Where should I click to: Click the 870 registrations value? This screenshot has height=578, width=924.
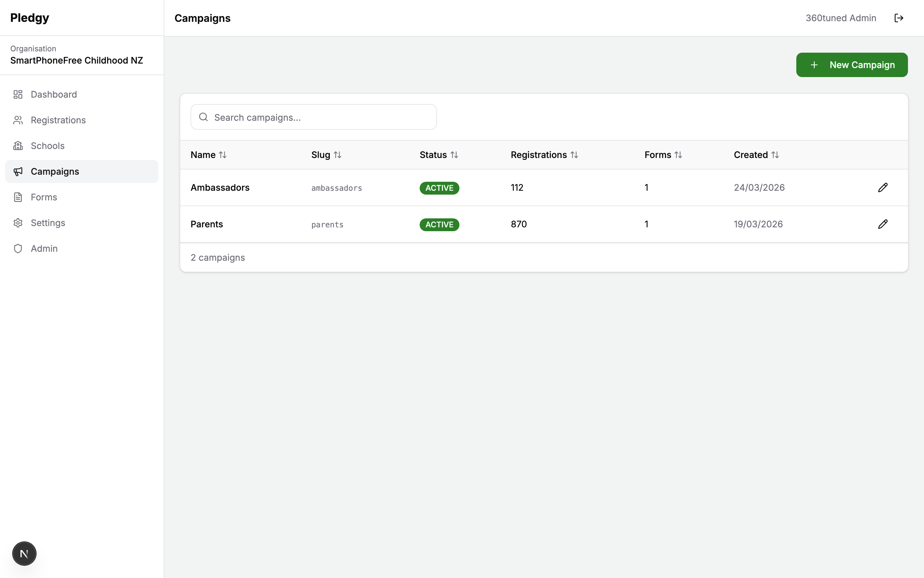[x=518, y=224]
